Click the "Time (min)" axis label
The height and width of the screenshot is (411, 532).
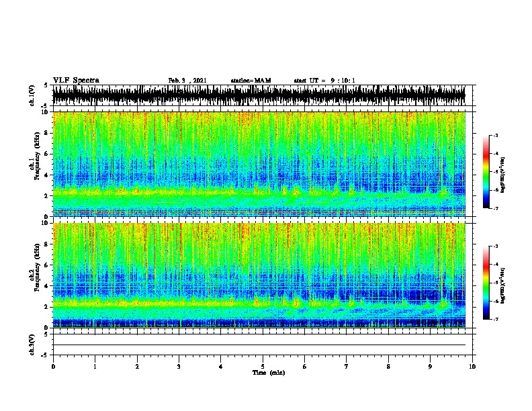[269, 373]
